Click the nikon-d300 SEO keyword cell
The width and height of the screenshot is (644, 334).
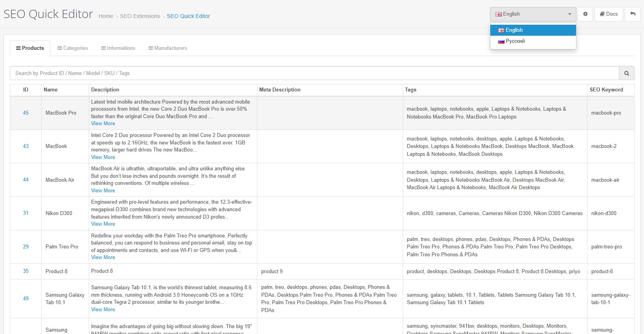click(x=611, y=213)
